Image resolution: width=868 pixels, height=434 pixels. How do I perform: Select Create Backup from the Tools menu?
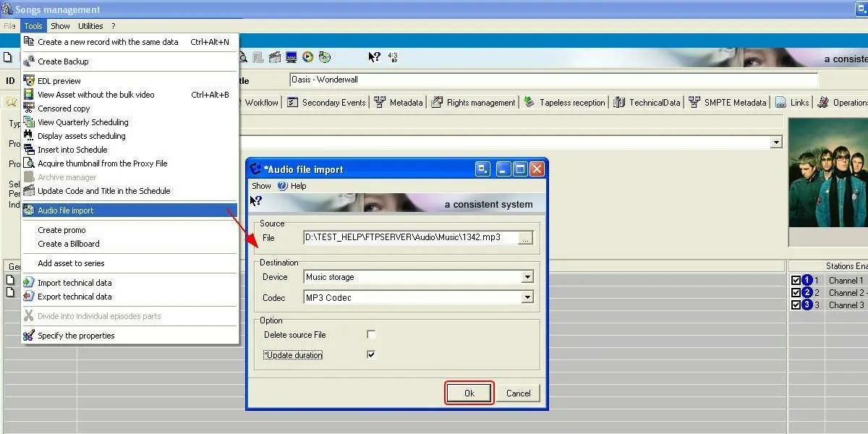(63, 61)
